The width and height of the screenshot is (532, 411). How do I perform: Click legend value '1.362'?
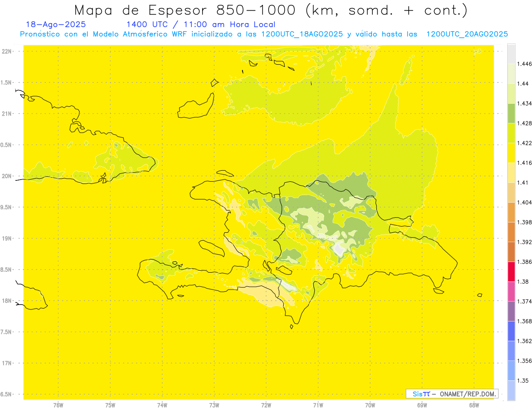524,341
